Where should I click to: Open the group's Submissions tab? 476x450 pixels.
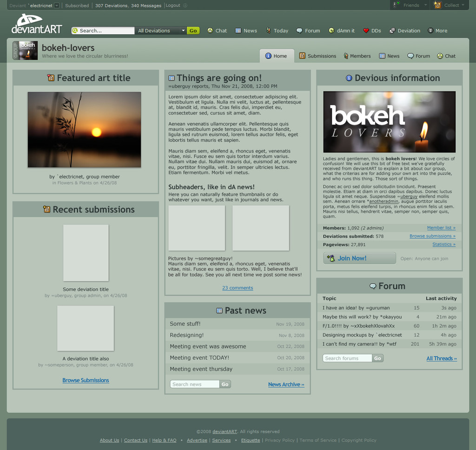coord(317,56)
